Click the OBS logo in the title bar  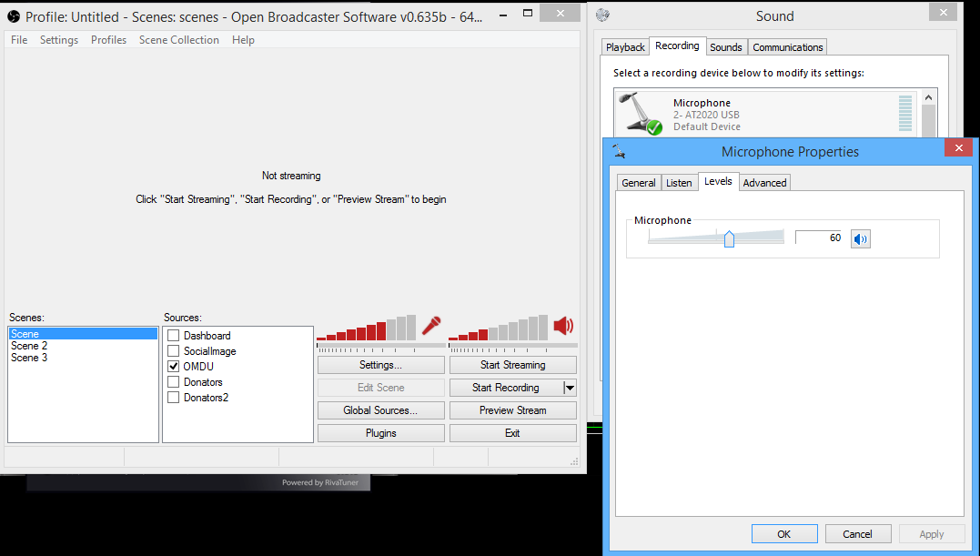[14, 16]
